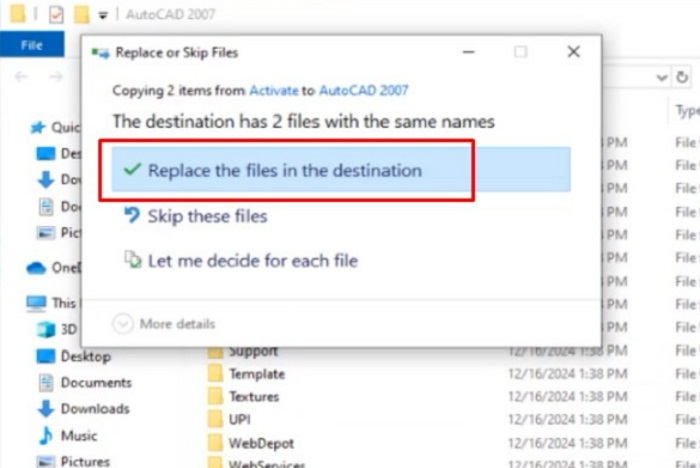Open 3D Objects in navigation pane
The image size is (700, 468).
click(x=57, y=330)
